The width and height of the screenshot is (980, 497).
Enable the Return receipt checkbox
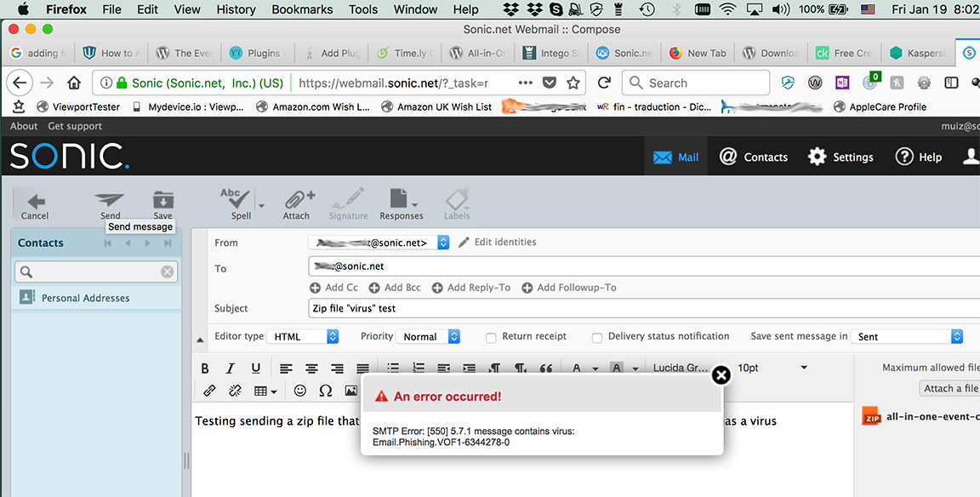491,338
